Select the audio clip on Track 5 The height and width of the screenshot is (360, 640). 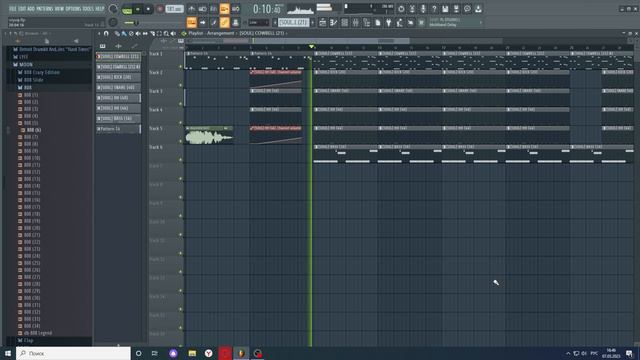coord(209,135)
